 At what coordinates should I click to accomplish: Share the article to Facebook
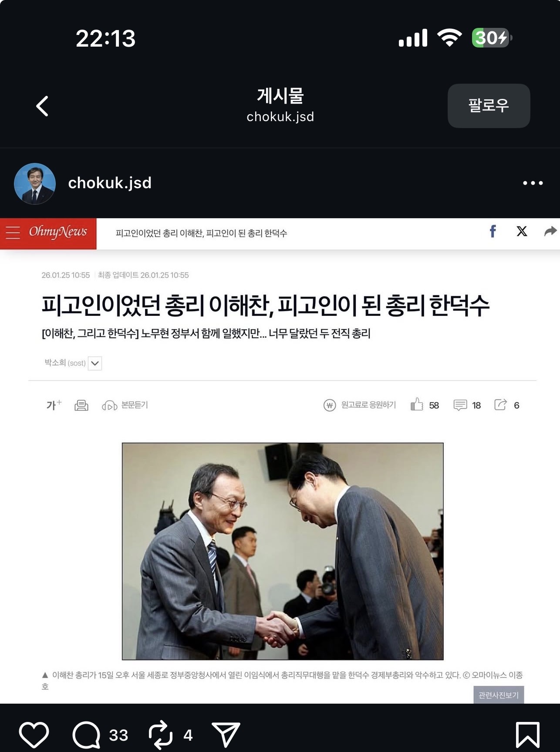pyautogui.click(x=493, y=231)
